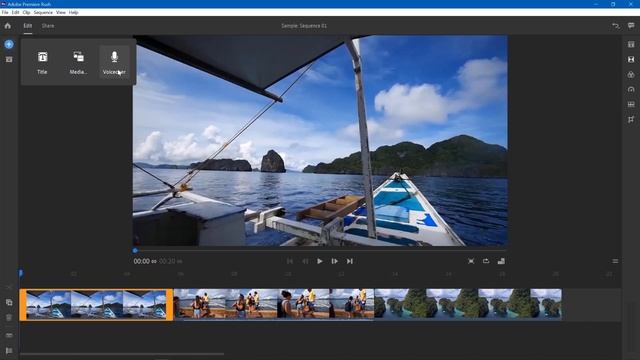Click 'Sample: Sequence 01' title
This screenshot has width=640, height=360.
(x=304, y=26)
